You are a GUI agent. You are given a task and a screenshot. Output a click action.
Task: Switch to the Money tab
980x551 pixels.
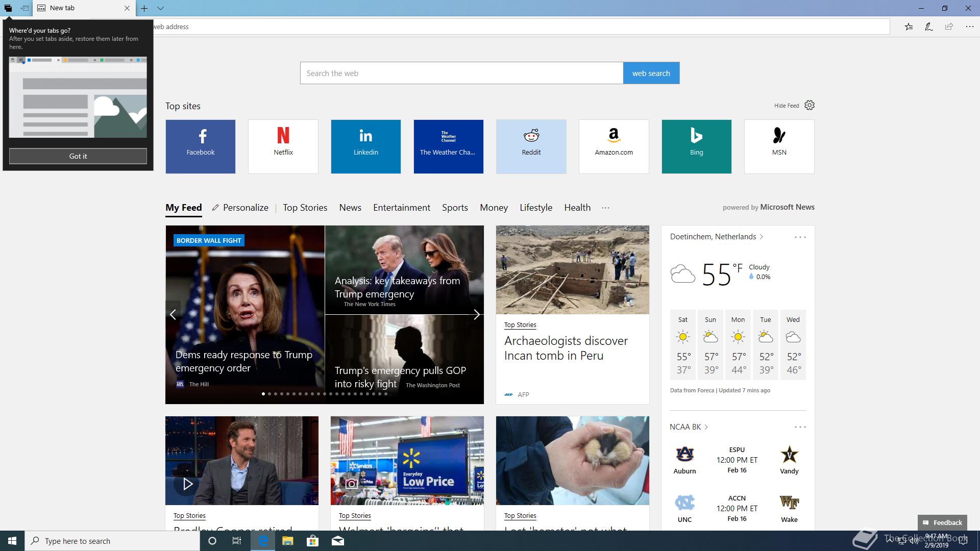[494, 208]
